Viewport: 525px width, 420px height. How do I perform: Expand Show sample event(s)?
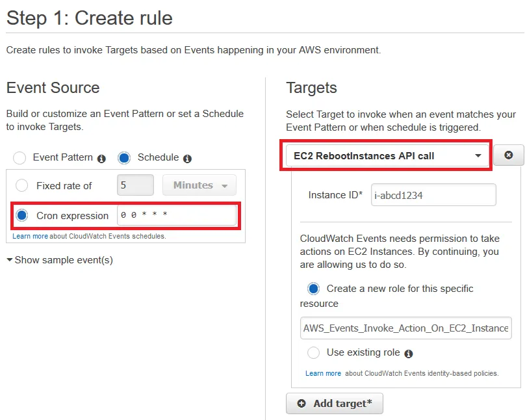[x=60, y=260]
